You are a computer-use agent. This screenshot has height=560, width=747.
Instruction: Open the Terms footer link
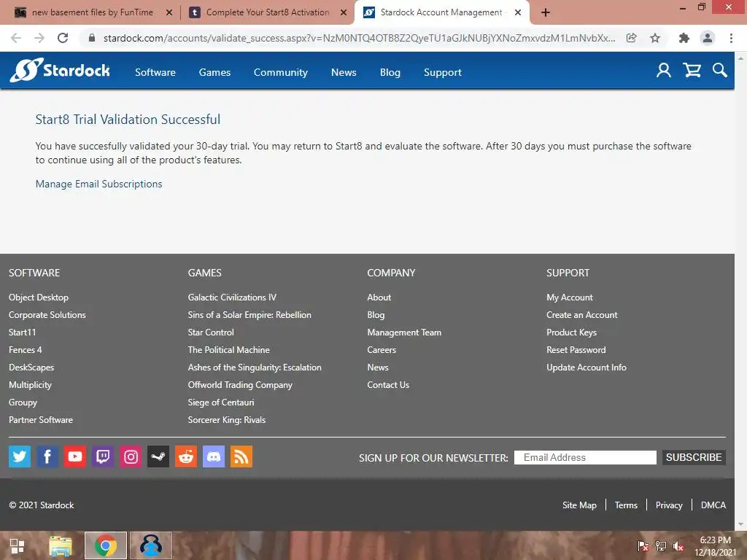coord(626,505)
